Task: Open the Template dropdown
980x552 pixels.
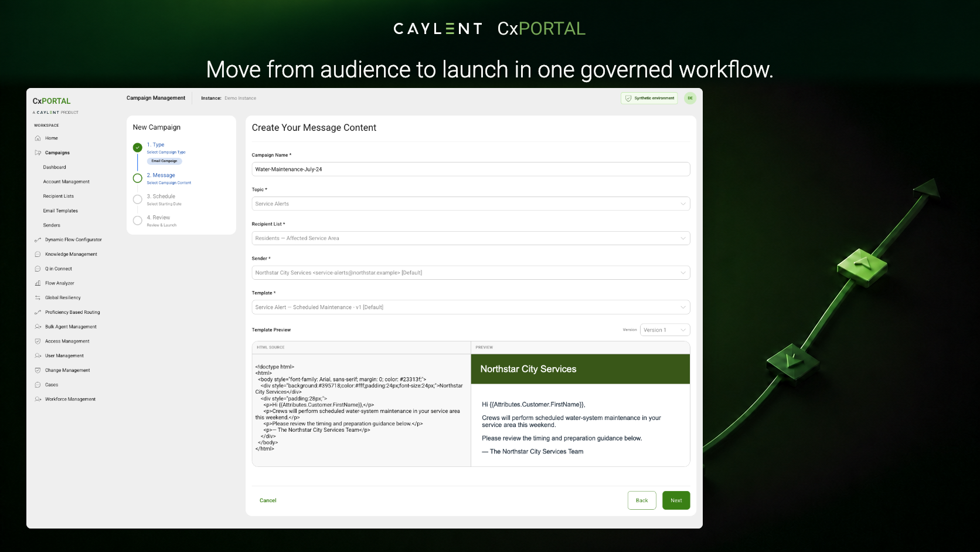Action: point(471,307)
